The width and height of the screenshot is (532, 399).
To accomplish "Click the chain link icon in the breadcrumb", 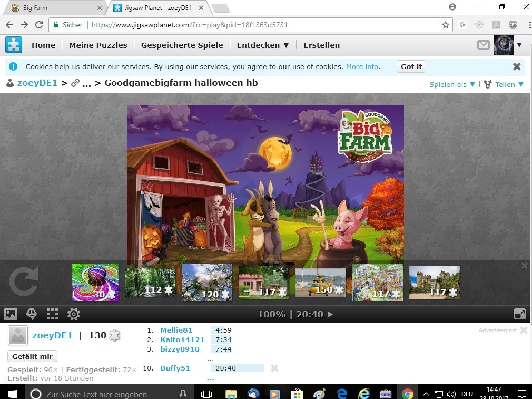I will point(75,83).
